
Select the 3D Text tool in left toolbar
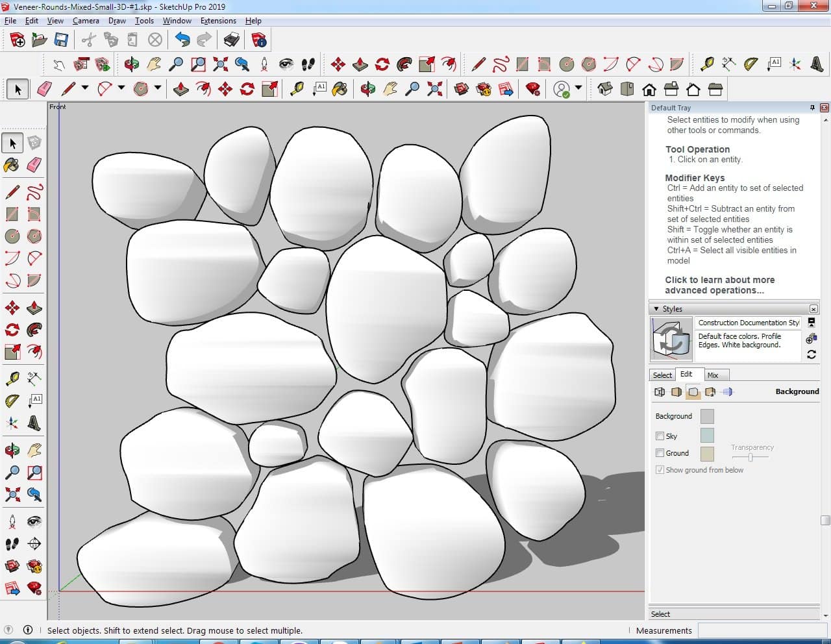(x=34, y=425)
